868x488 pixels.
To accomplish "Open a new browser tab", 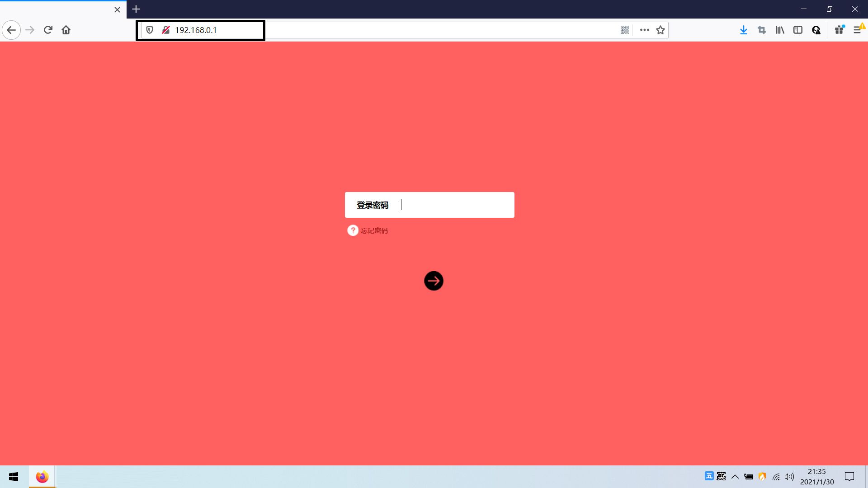I will pyautogui.click(x=136, y=9).
